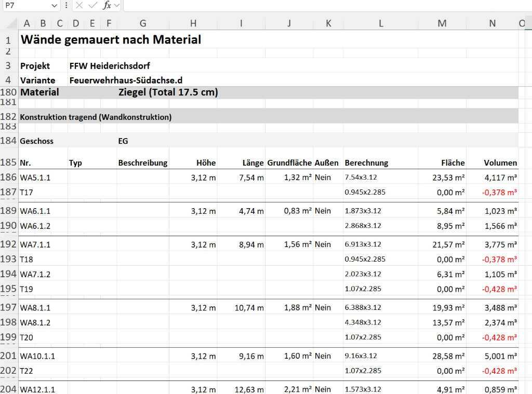The height and width of the screenshot is (394, 532).
Task: Click the Volumen value 5,001 m³
Action: point(500,356)
